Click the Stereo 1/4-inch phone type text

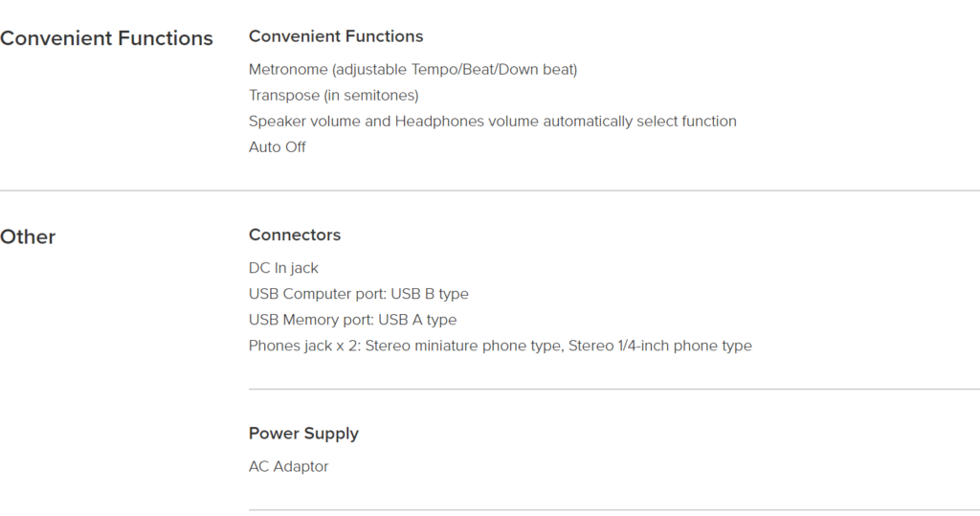tap(660, 346)
